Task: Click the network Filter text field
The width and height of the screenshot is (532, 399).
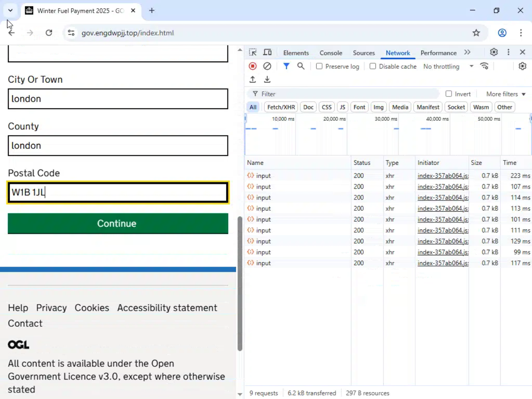Action: [343, 94]
